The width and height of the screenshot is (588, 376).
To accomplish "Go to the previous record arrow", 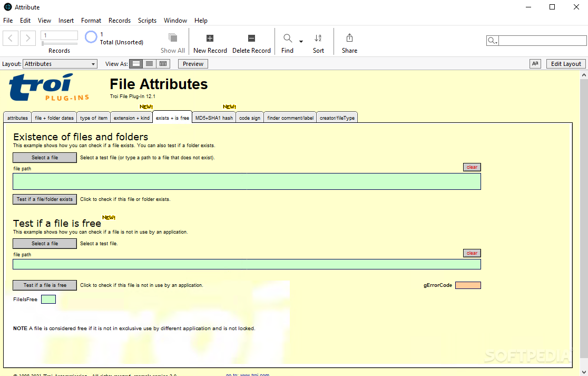I will pos(11,38).
